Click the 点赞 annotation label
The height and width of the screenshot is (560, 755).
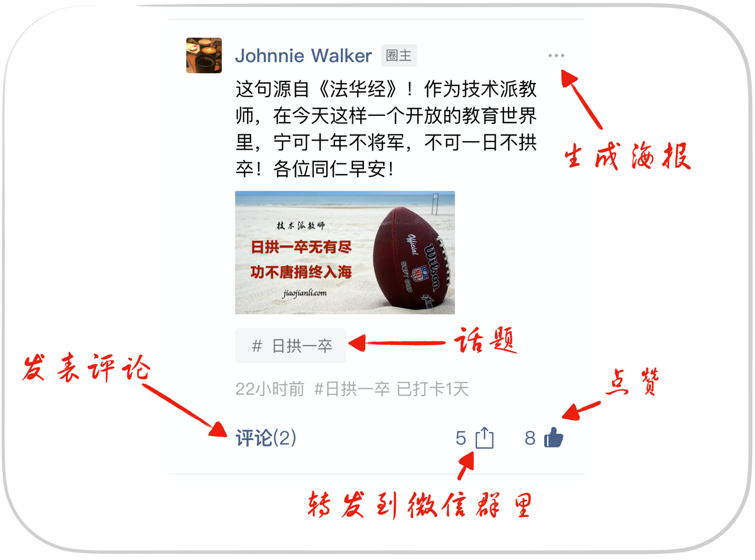click(633, 382)
